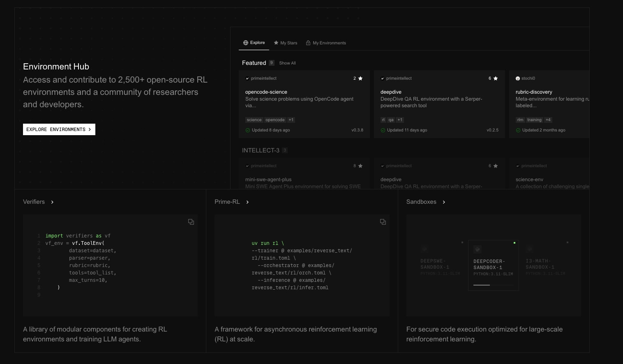Screen dimensions: 623x364
Task: Click the primeintellect logo on the opencode-science card
Action: 247,78
